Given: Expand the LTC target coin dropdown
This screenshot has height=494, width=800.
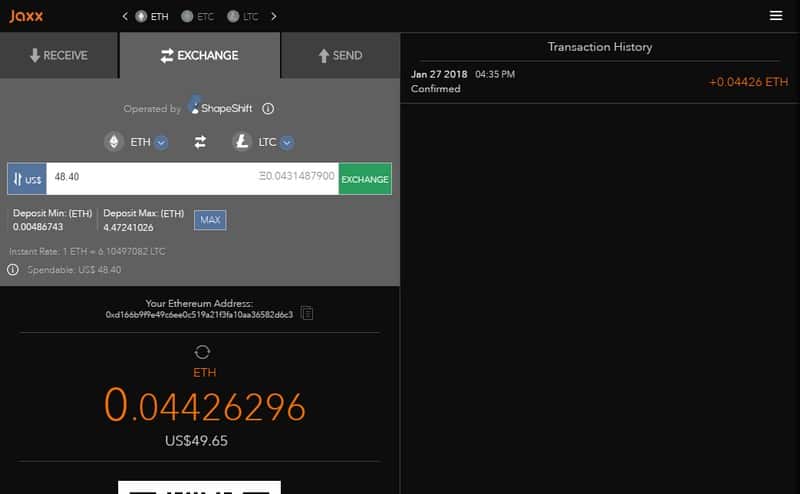Looking at the screenshot, I should 287,142.
